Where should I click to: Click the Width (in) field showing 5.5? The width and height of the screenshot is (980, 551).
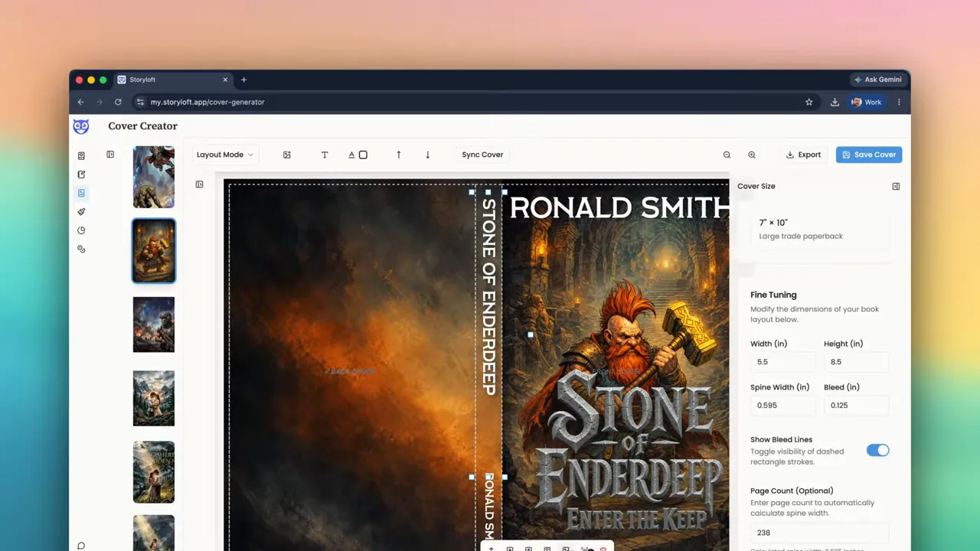click(x=782, y=362)
